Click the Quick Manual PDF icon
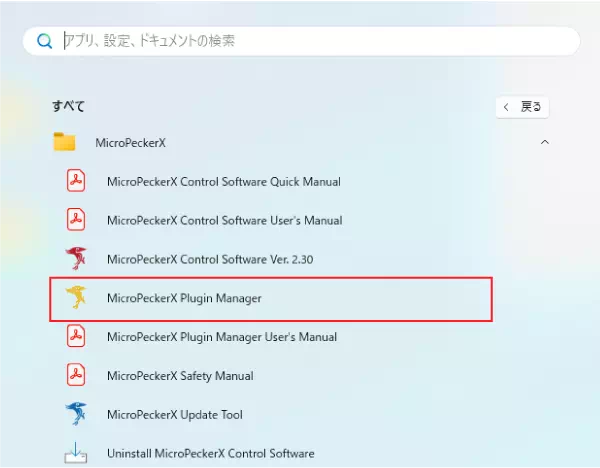Viewport: 600px width, 468px height. tap(76, 181)
